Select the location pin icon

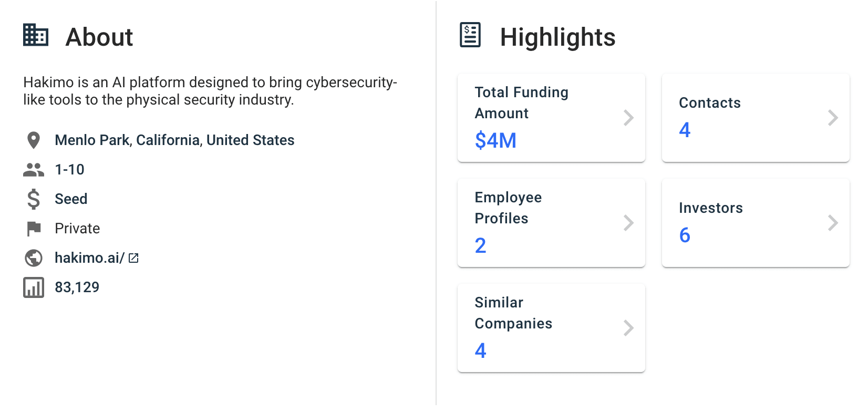coord(33,139)
